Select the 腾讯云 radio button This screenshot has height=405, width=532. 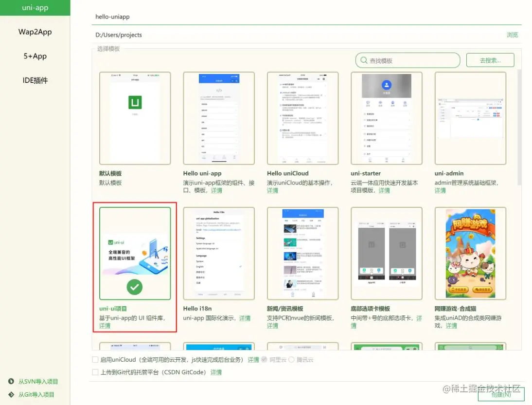pyautogui.click(x=292, y=360)
